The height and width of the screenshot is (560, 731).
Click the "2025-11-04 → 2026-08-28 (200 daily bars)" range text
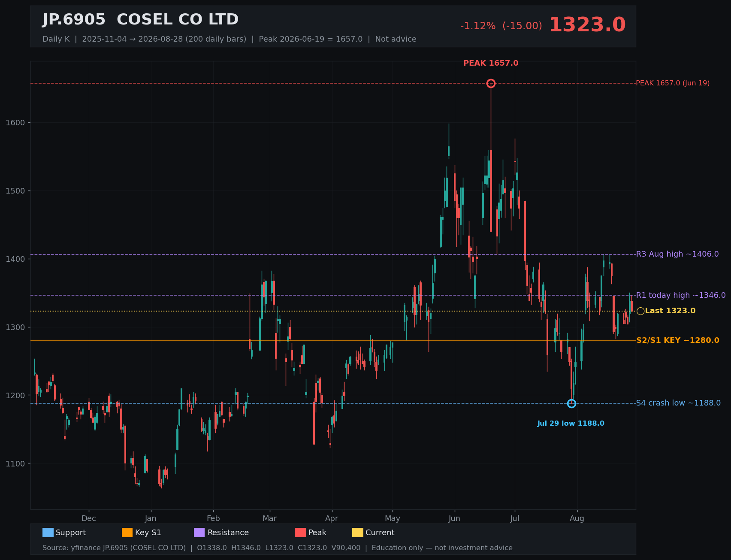pos(164,39)
